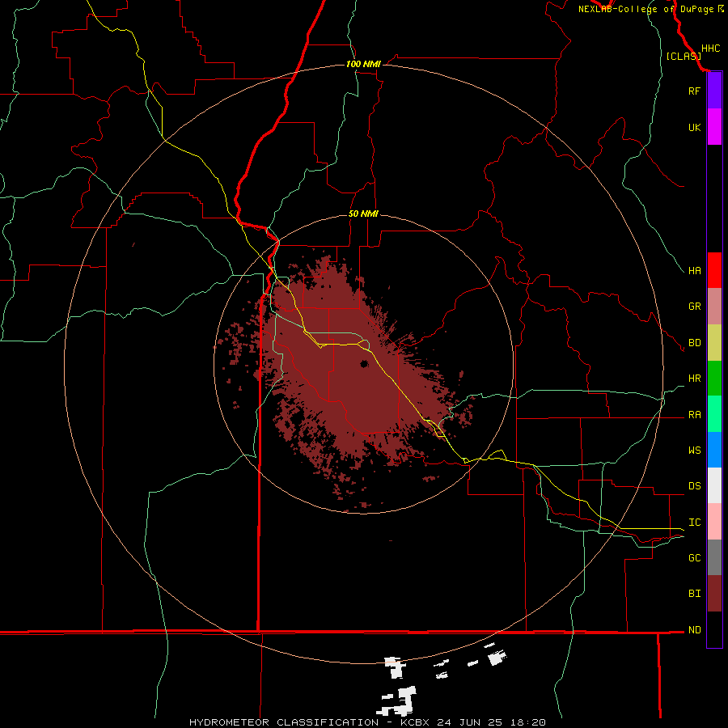728x728 pixels.
Task: Click the 100 NMI range ring label
Action: tap(363, 64)
